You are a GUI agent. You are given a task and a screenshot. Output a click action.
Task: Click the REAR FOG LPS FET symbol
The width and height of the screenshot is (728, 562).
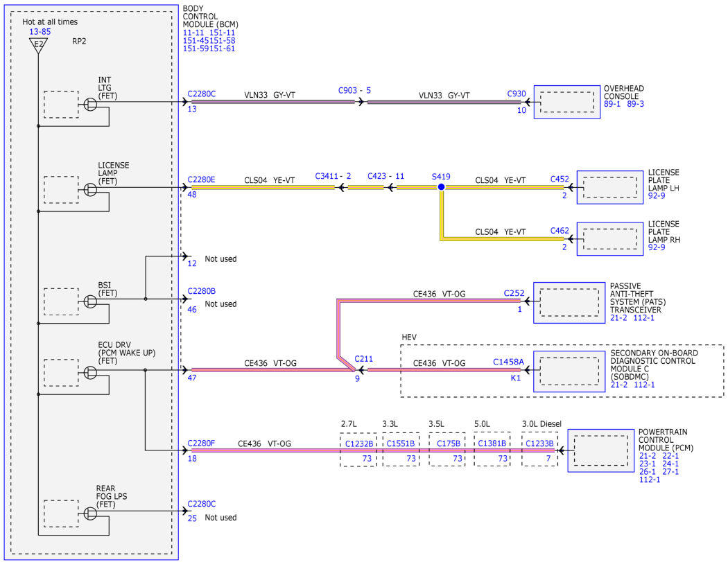91,513
